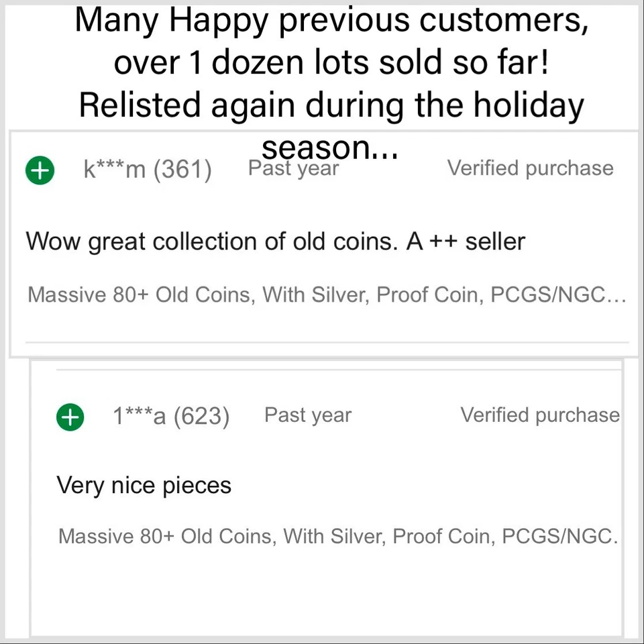Click the holiday season headline text

(x=331, y=105)
